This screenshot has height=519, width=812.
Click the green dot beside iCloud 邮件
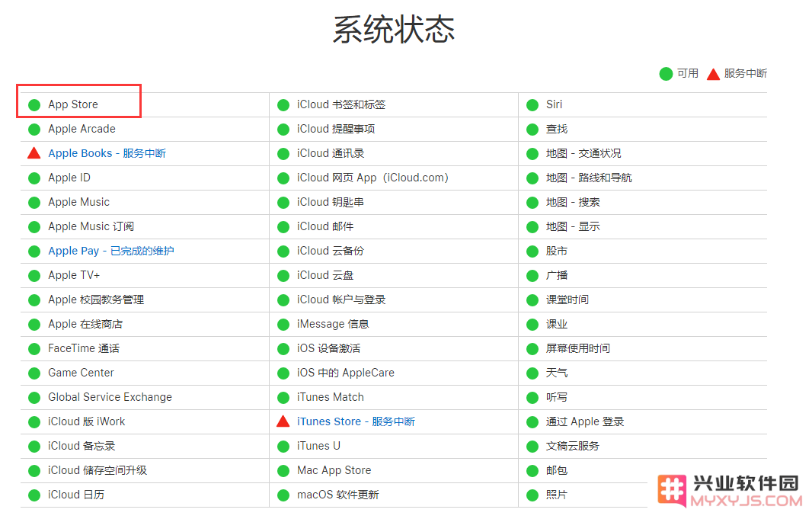tap(283, 227)
